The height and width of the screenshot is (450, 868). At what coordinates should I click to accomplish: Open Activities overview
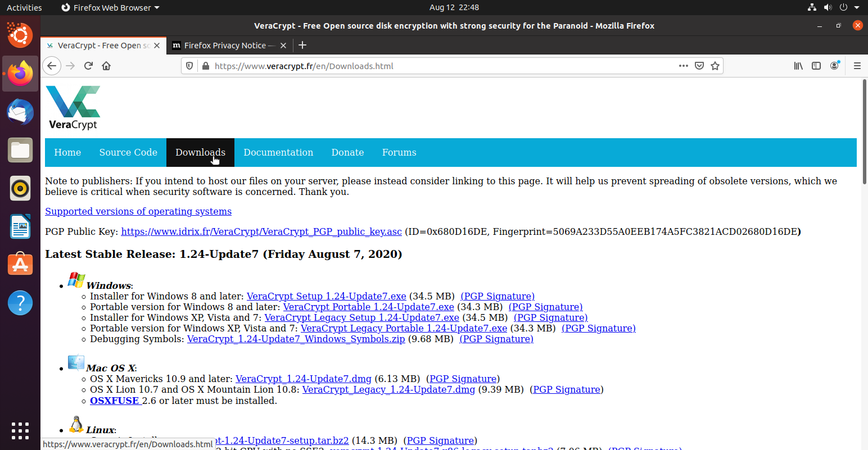tap(24, 7)
